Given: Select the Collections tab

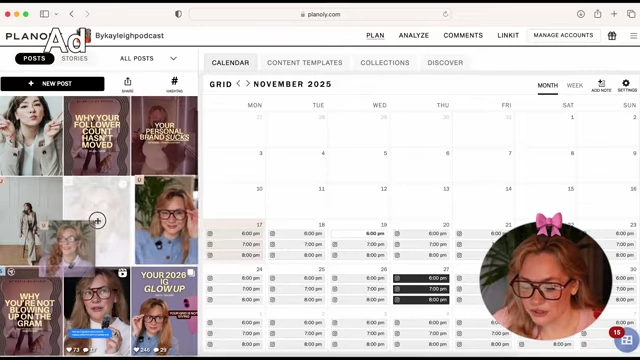Looking at the screenshot, I should tap(384, 62).
